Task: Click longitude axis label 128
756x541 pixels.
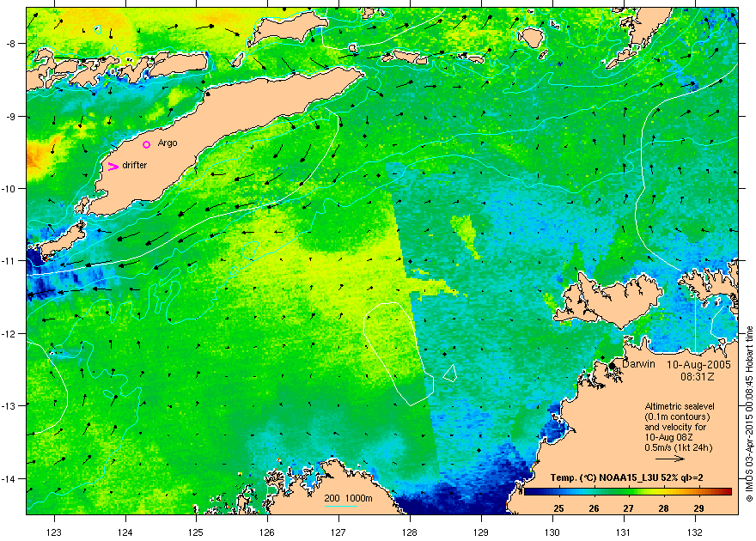Action: click(410, 532)
